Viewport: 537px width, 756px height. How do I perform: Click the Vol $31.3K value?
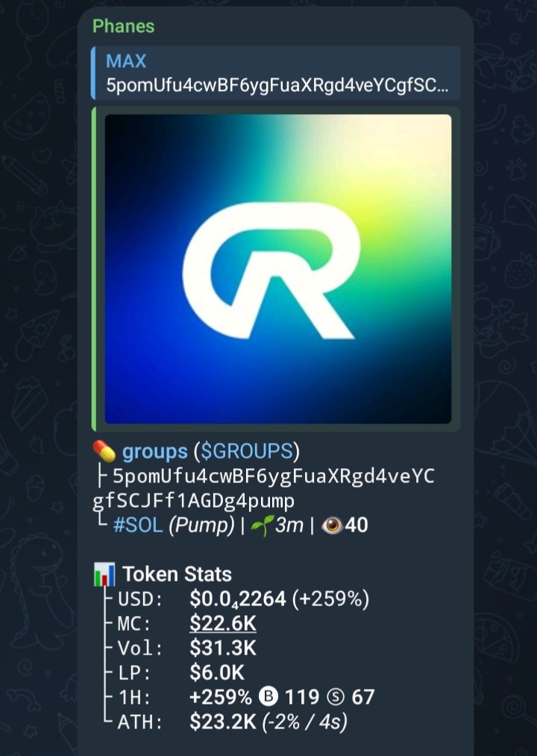pos(223,647)
